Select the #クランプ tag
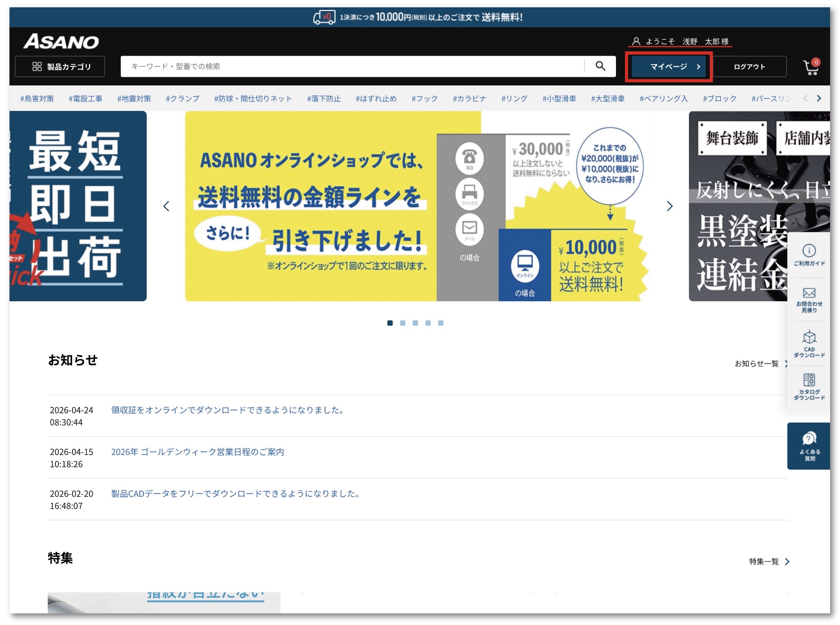 (x=183, y=98)
